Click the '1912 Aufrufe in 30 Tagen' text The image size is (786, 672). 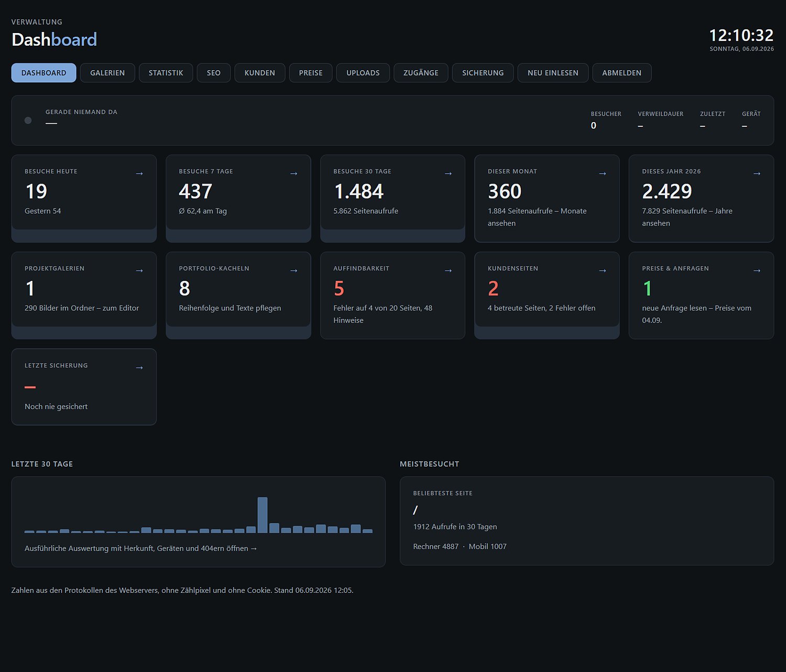pyautogui.click(x=455, y=527)
